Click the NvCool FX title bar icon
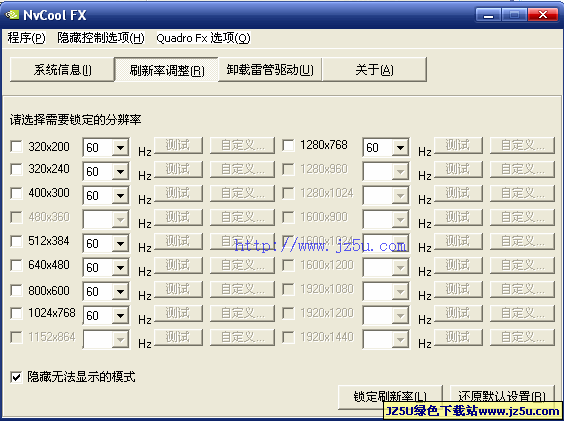 (12, 15)
